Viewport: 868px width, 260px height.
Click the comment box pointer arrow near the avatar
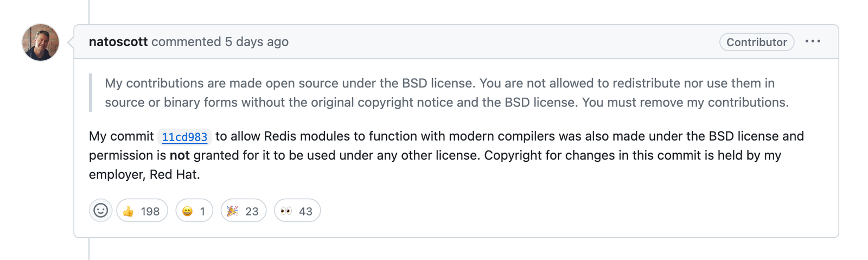71,42
